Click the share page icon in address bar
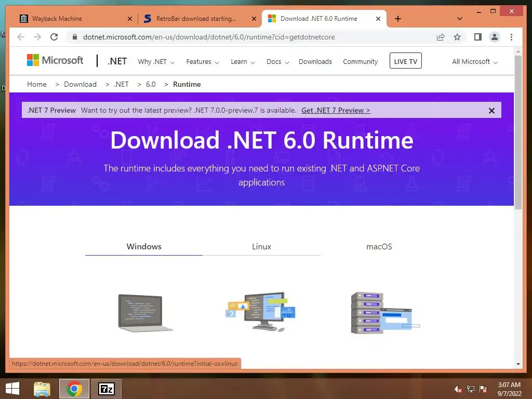Screen dimensions: 532x399 (x=441, y=37)
